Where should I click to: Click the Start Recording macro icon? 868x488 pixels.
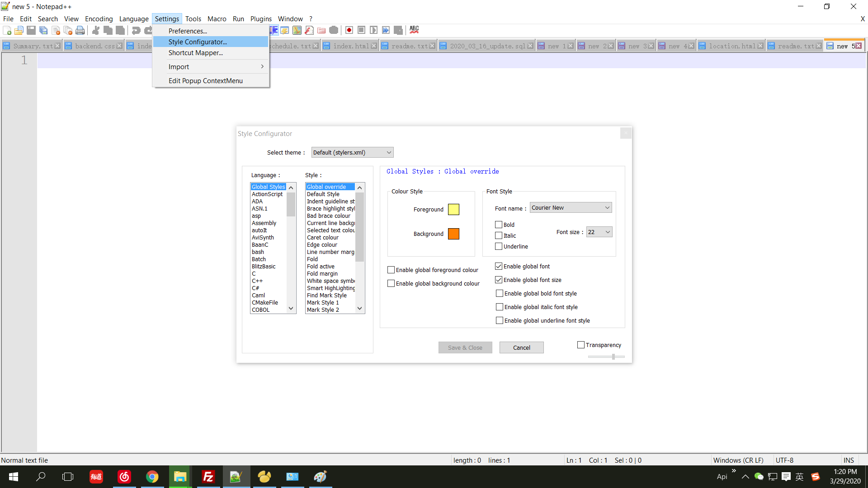[x=349, y=30]
